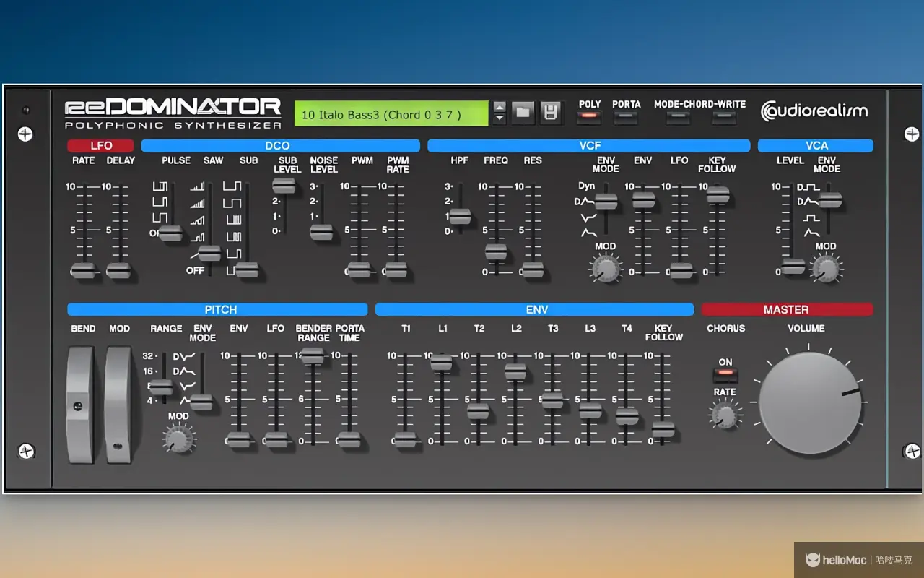Click the Audiorealism logo
This screenshot has width=924, height=578.
(x=814, y=111)
